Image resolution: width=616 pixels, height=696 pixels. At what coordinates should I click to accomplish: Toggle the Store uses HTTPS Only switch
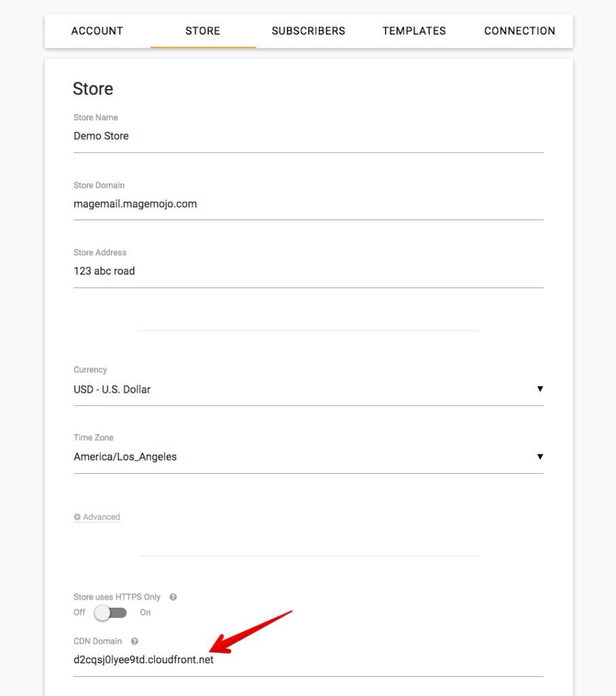pyautogui.click(x=110, y=612)
